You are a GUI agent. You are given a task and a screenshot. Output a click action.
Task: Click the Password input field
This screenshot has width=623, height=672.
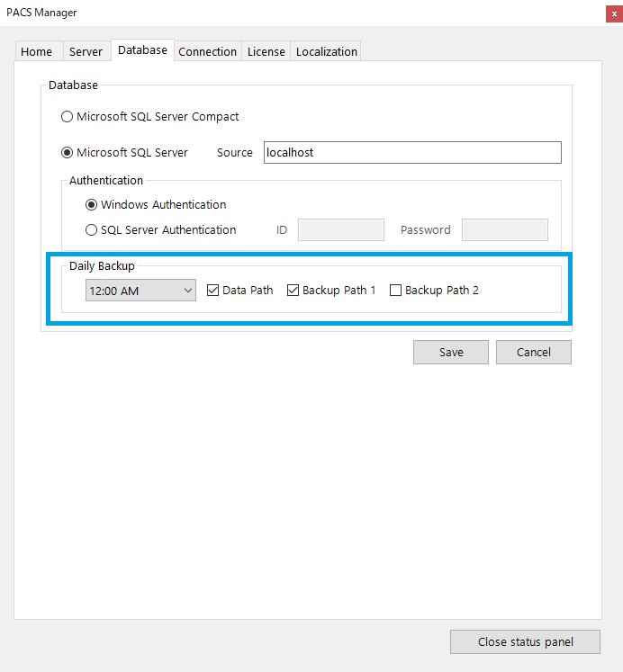[505, 229]
